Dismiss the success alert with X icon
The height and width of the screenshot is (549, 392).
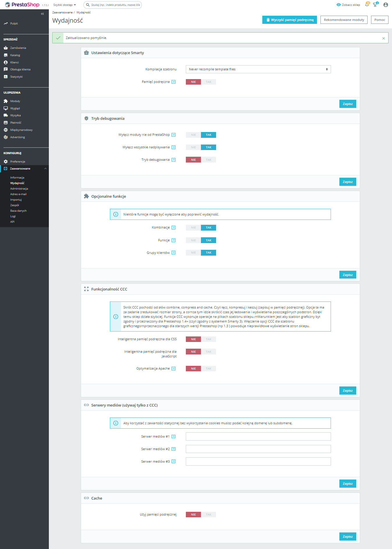coord(384,38)
